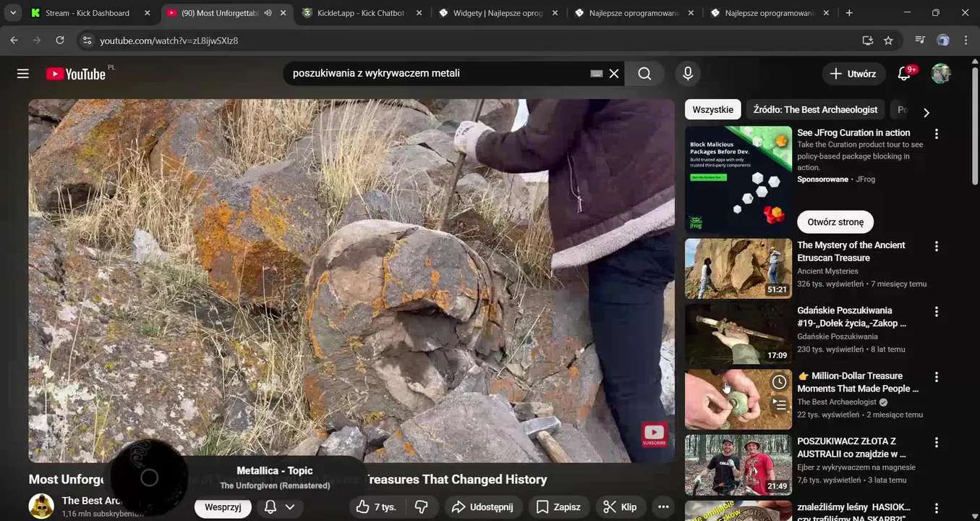Open account avatar menu in YouTube header

point(941,73)
